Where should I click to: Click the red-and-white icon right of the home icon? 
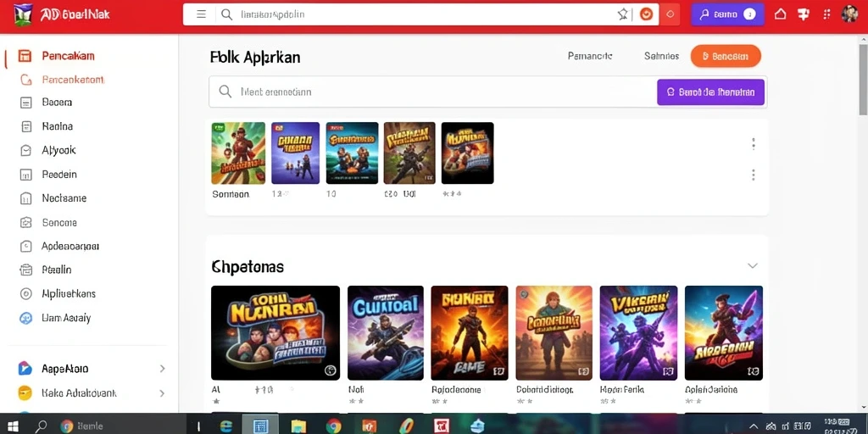pyautogui.click(x=804, y=14)
